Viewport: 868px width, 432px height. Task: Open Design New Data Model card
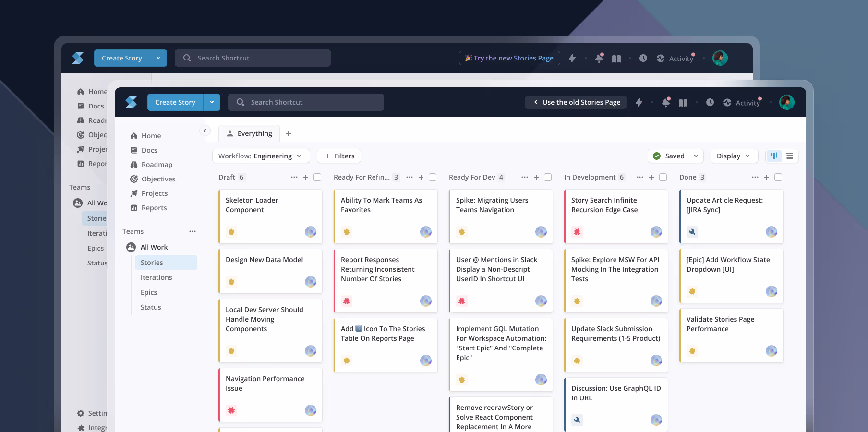[270, 271]
